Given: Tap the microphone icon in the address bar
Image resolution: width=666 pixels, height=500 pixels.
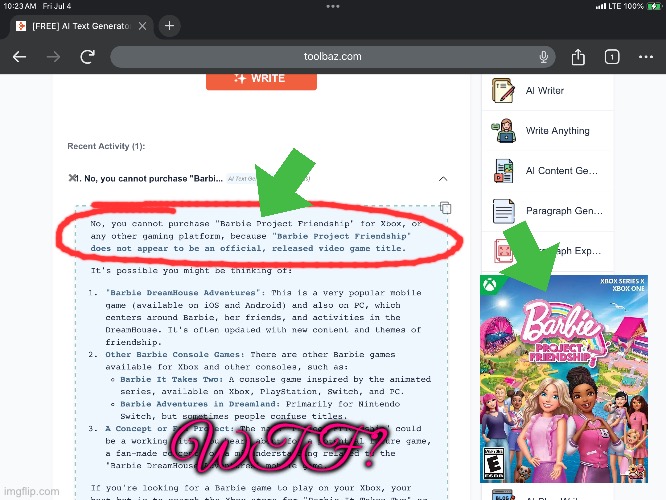Looking at the screenshot, I should 543,56.
